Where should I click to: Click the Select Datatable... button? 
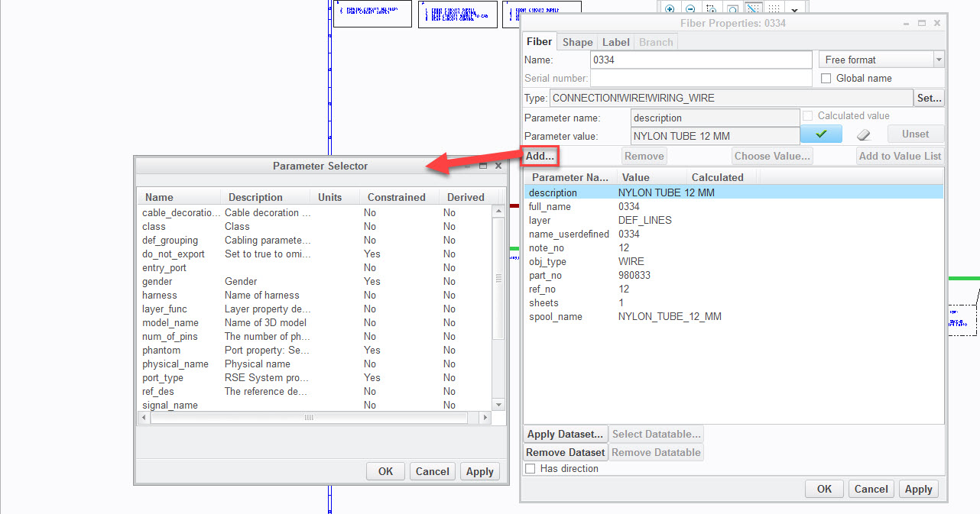tap(656, 434)
